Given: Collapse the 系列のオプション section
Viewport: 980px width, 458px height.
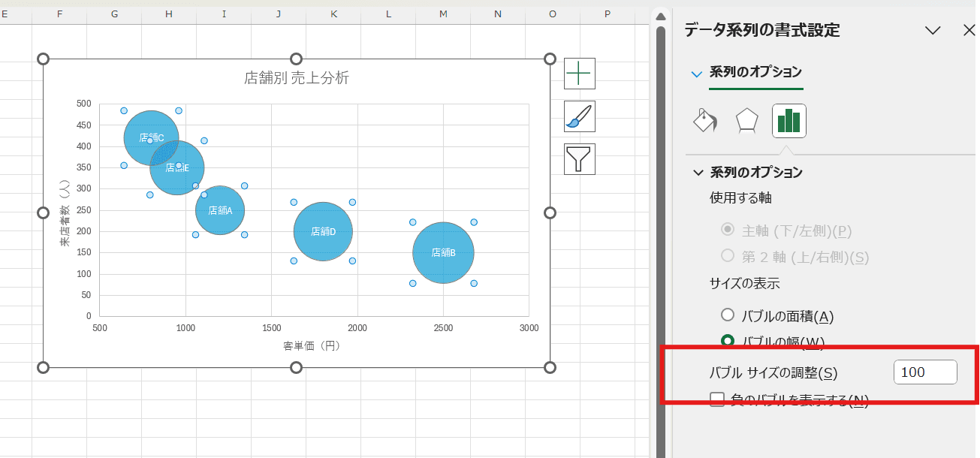Looking at the screenshot, I should tap(698, 173).
